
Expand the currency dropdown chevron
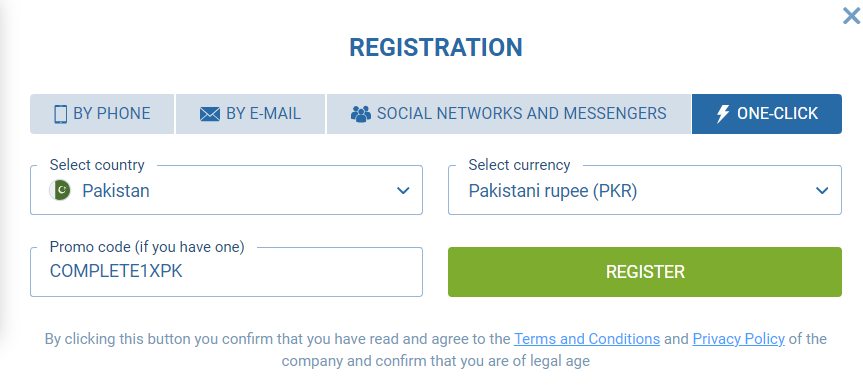[x=822, y=190]
